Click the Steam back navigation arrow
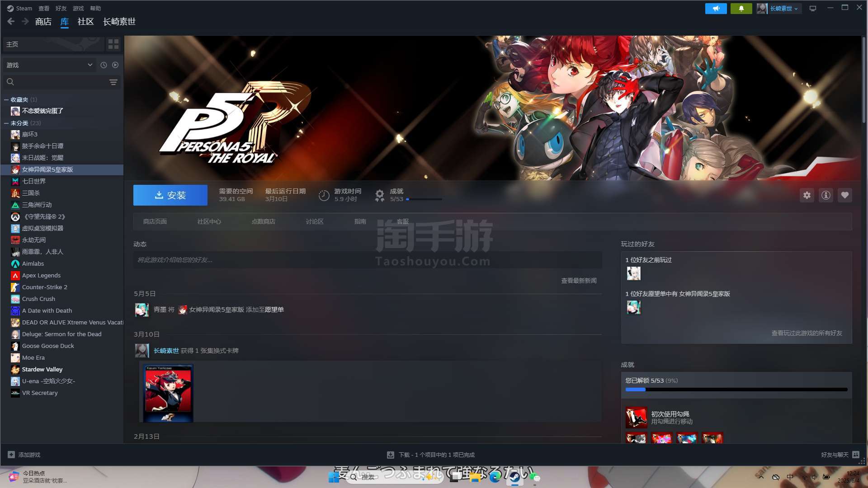Image resolution: width=868 pixels, height=488 pixels. 11,22
